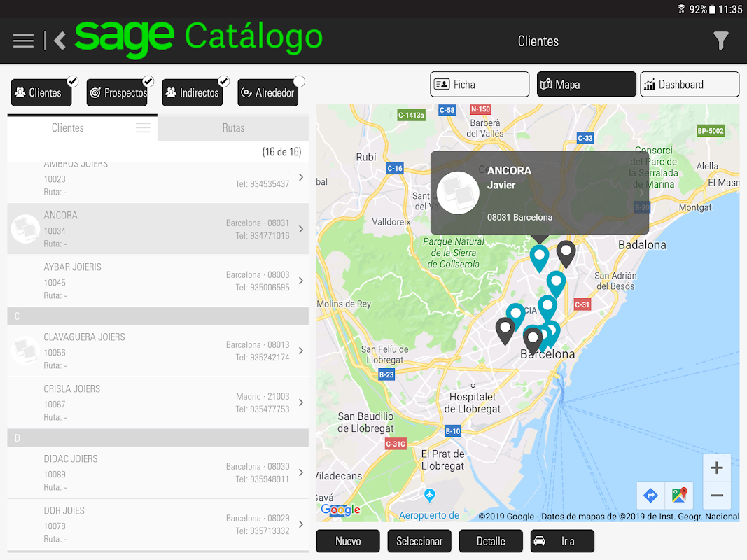747x560 pixels.
Task: Switch to the Dashboard view
Action: [690, 84]
